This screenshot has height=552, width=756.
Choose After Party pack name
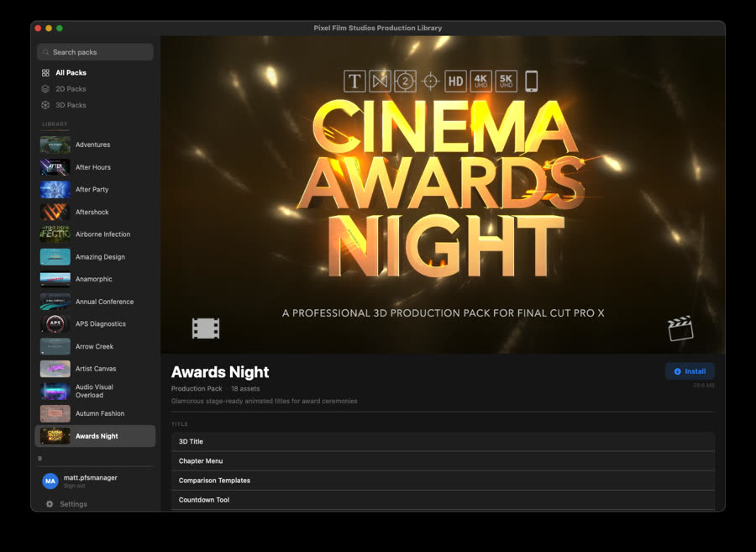pyautogui.click(x=92, y=190)
